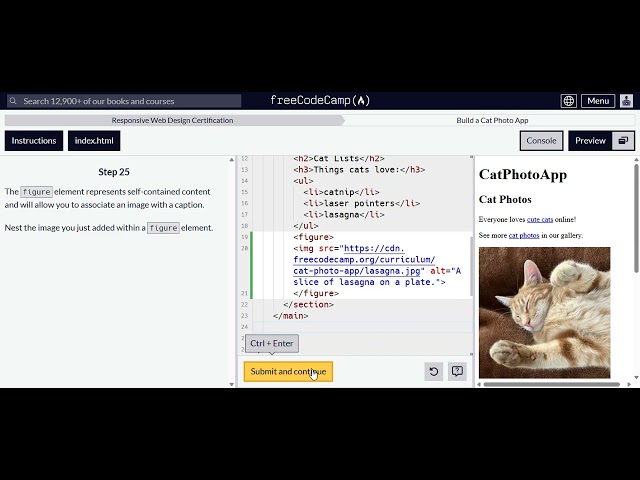The image size is (640, 480).
Task: Open the help chat bubble icon
Action: (457, 371)
